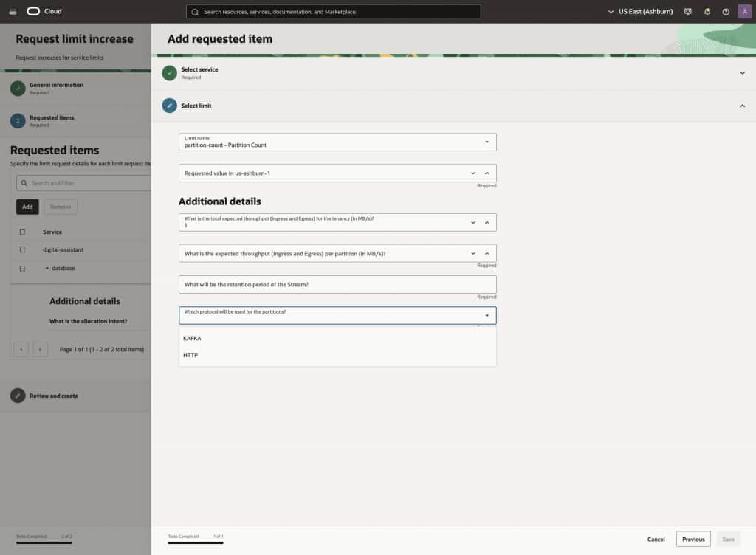Go to the Review and create step
The height and width of the screenshot is (555, 756).
pos(53,396)
